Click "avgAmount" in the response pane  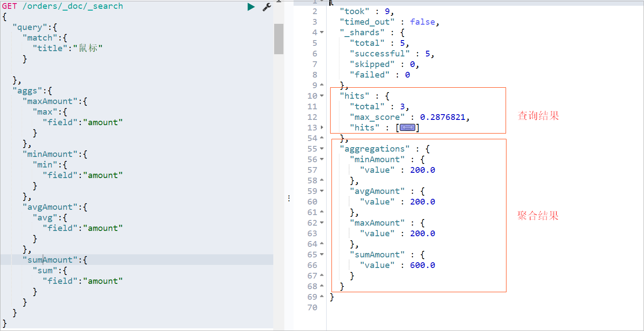point(377,191)
